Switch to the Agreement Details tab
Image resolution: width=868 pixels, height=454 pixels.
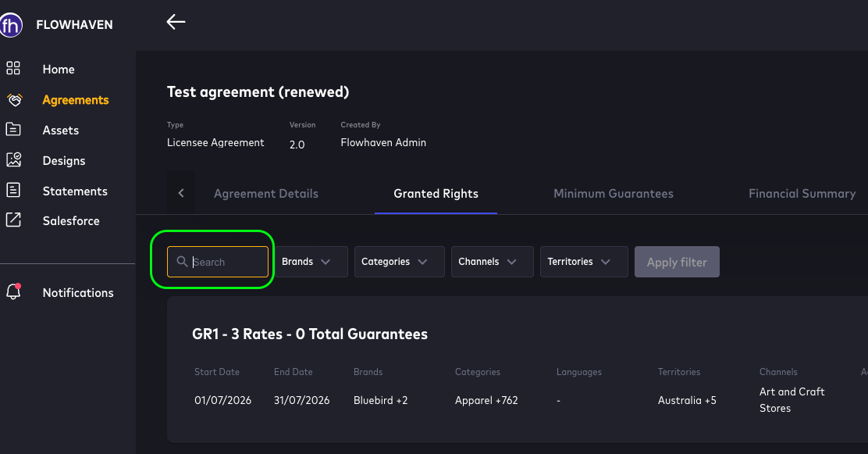pyautogui.click(x=266, y=194)
